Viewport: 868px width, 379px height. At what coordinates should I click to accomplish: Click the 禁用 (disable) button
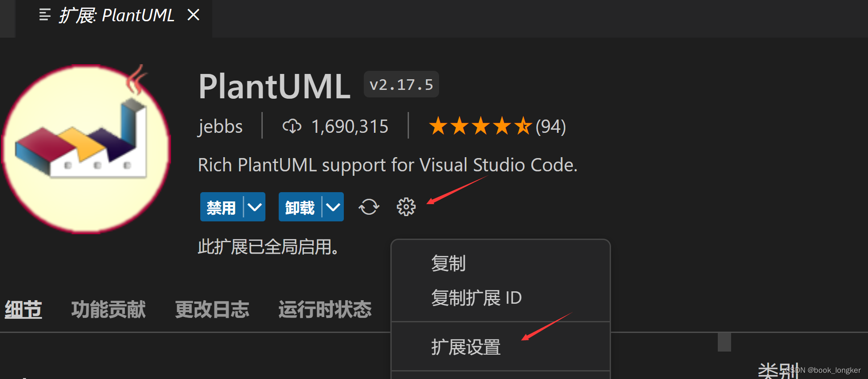click(x=221, y=207)
